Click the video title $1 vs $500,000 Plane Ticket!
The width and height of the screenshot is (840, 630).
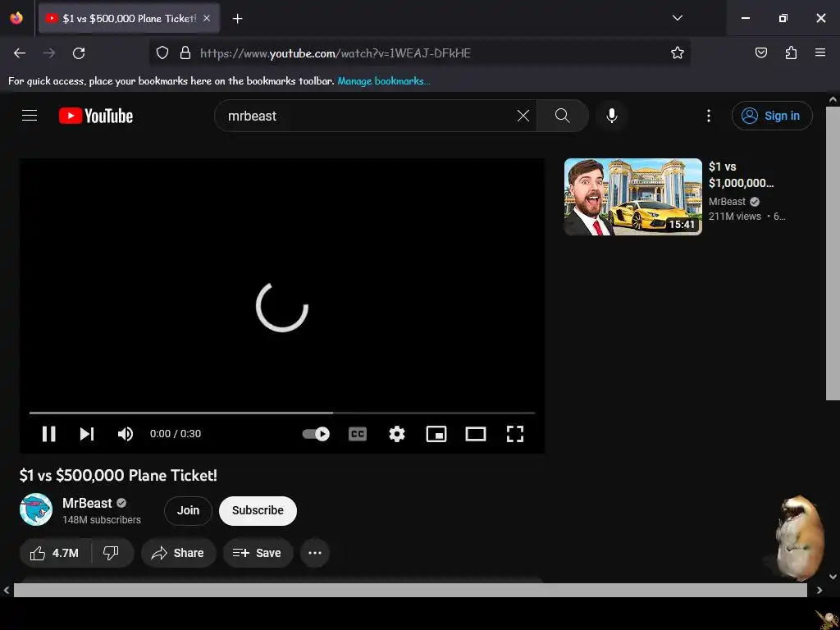(118, 475)
